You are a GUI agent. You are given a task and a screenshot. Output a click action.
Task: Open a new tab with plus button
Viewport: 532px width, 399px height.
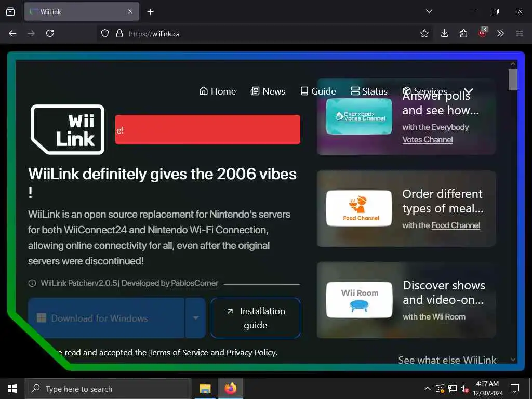150,12
